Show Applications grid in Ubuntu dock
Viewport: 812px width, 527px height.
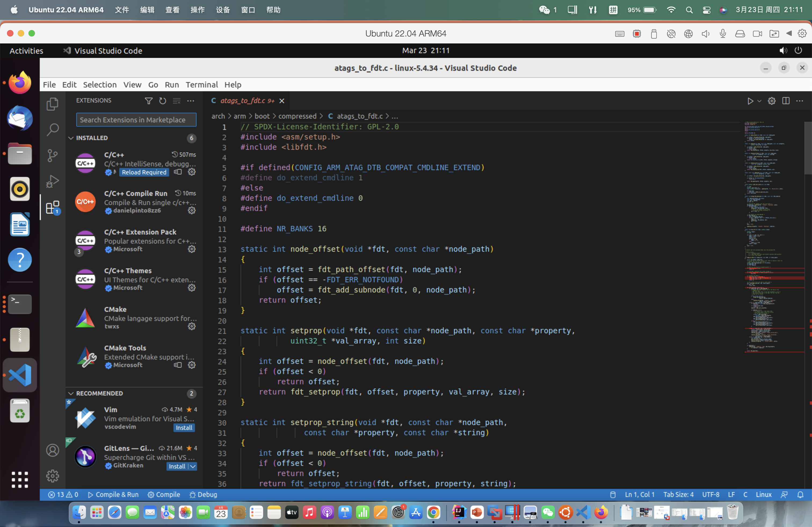click(20, 480)
